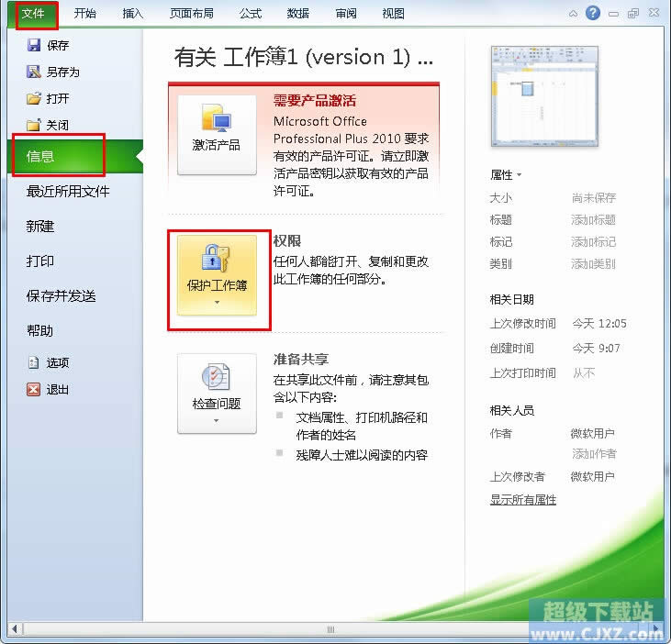This screenshot has height=644, width=671.
Task: Click the 尚未保存 size value
Action: [x=594, y=197]
